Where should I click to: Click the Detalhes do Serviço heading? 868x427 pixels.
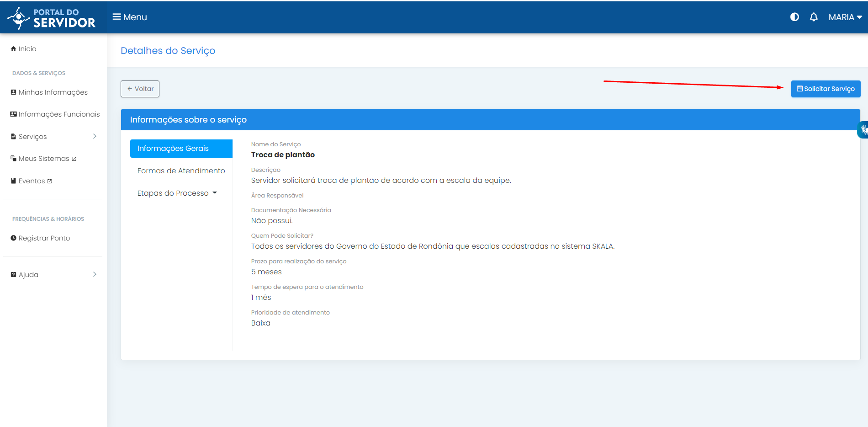[x=168, y=50]
